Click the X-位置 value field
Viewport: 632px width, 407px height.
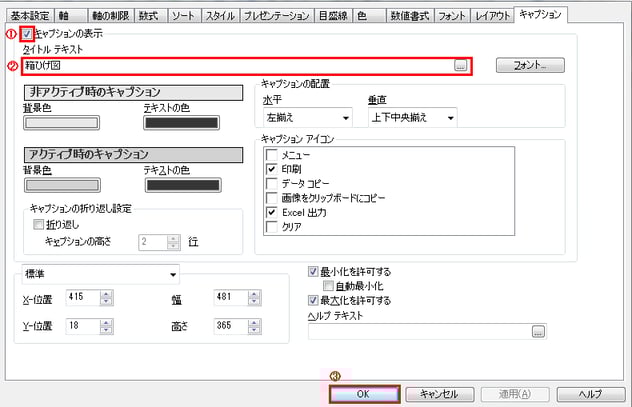(83, 297)
